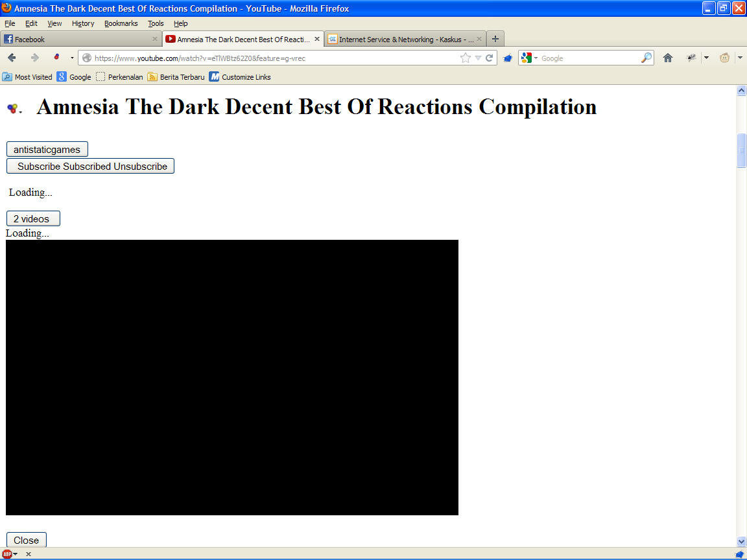Open the Google bookmark
This screenshot has width=747, height=560.
click(x=74, y=76)
